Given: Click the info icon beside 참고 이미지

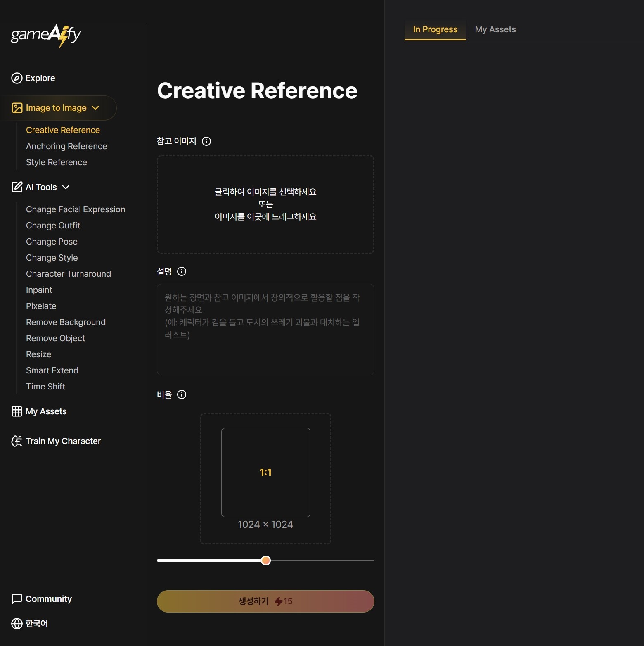Looking at the screenshot, I should [206, 141].
